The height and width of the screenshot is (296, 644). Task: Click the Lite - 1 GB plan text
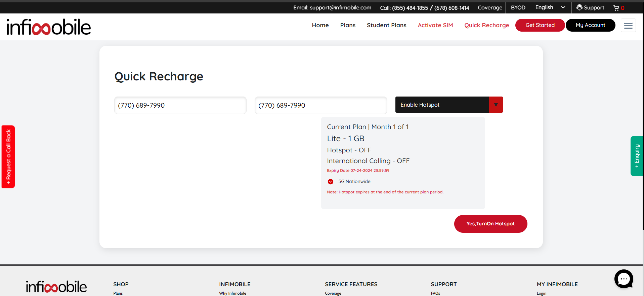tap(346, 139)
